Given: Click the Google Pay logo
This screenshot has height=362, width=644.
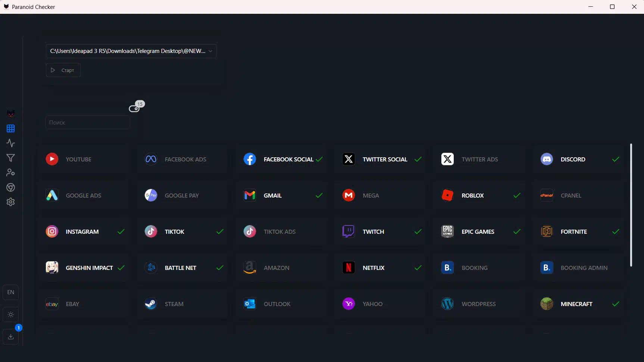Looking at the screenshot, I should click(151, 195).
